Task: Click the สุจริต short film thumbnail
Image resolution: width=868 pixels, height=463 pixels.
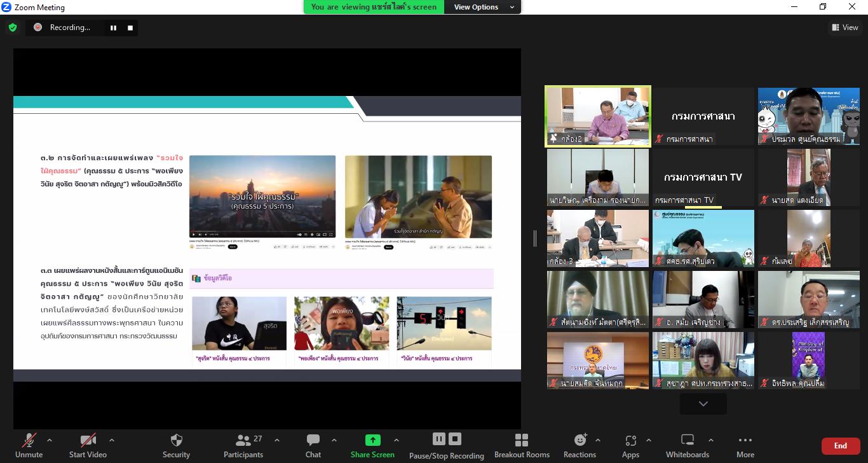Action: 239,323
